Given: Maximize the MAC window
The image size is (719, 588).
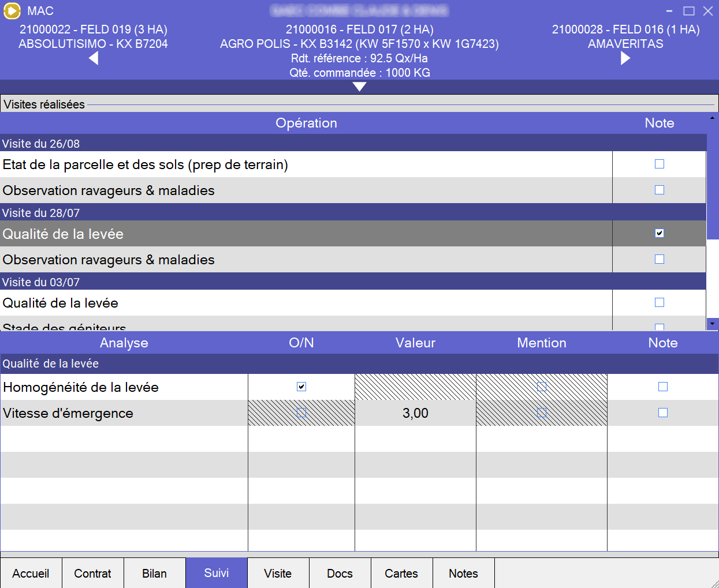Looking at the screenshot, I should click(x=688, y=11).
